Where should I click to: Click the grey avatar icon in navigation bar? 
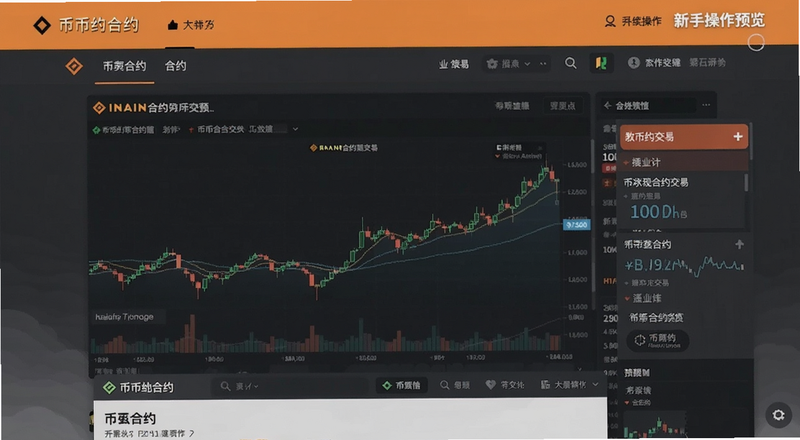coord(634,63)
